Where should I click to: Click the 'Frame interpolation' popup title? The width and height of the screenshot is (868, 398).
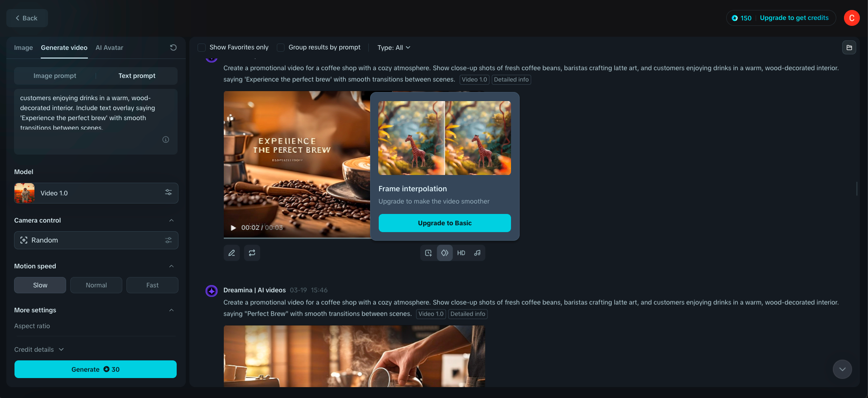413,189
